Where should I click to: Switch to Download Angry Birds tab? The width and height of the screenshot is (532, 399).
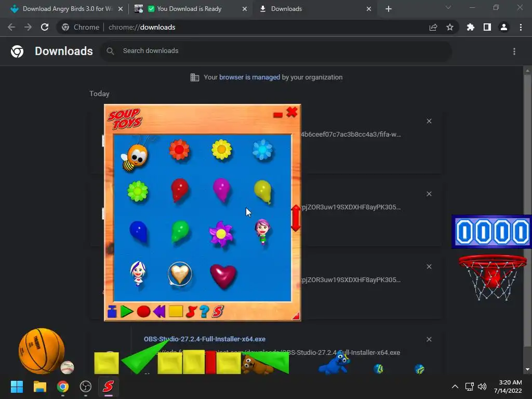click(66, 9)
